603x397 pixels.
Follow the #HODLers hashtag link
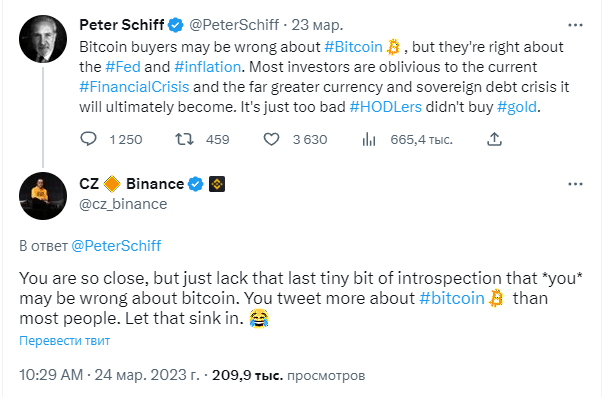(385, 107)
